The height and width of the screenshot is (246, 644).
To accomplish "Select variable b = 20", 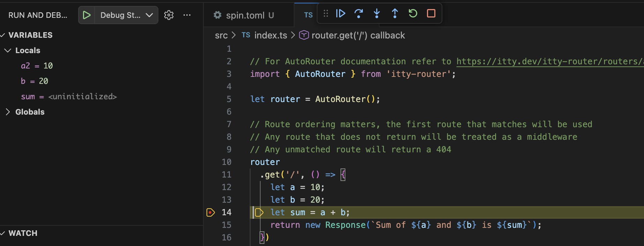I will (x=35, y=81).
